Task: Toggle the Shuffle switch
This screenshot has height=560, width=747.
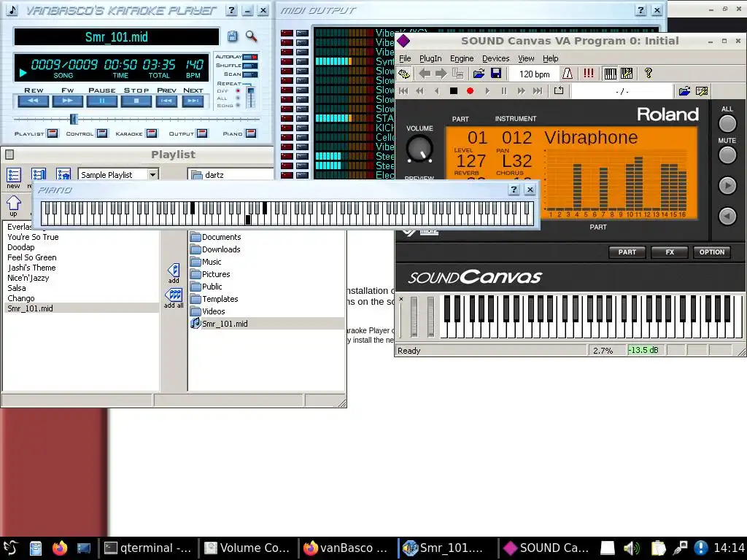Action: (x=250, y=66)
